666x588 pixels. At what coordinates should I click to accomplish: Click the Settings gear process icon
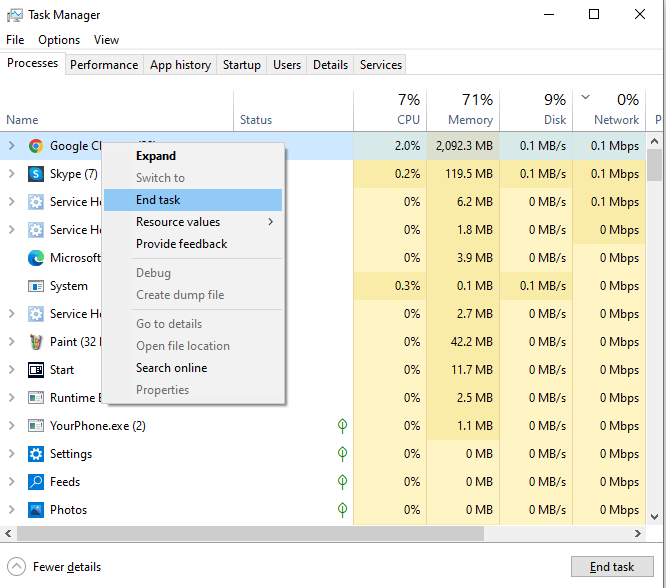point(36,454)
